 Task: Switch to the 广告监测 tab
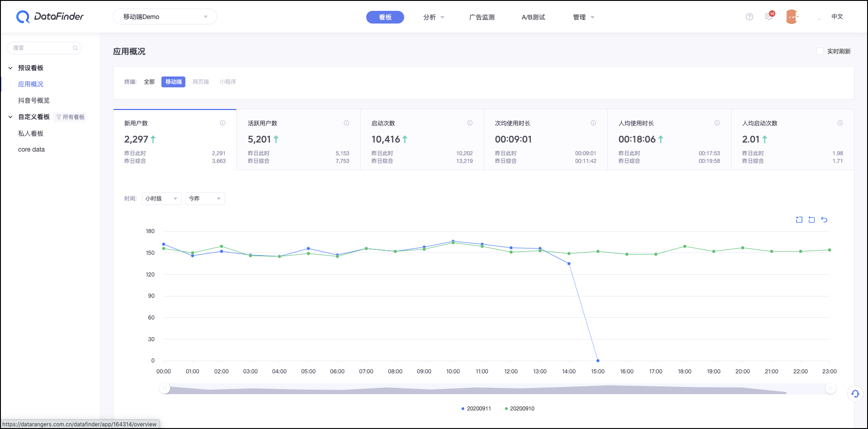click(482, 17)
